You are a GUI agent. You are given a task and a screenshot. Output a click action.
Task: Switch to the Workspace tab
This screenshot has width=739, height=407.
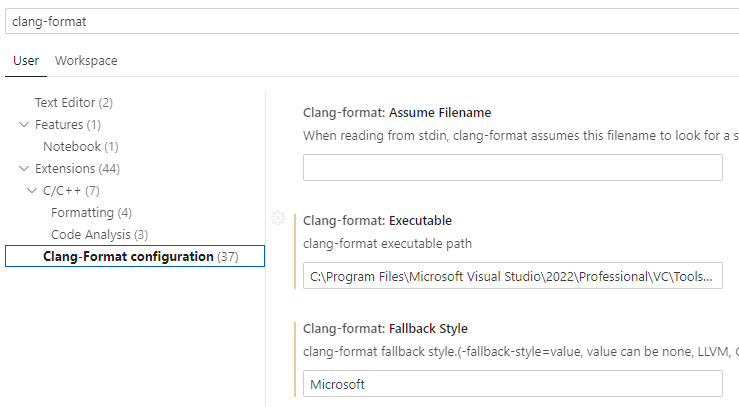tap(86, 61)
